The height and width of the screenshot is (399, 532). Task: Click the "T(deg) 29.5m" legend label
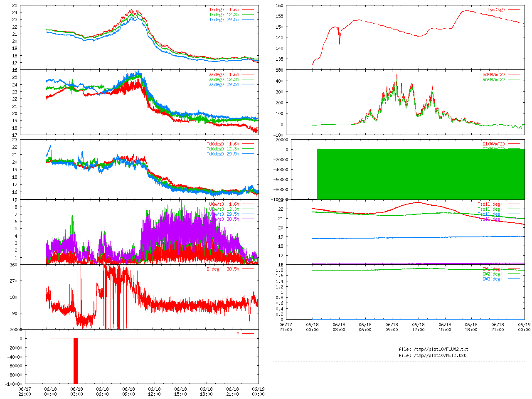pos(224,20)
